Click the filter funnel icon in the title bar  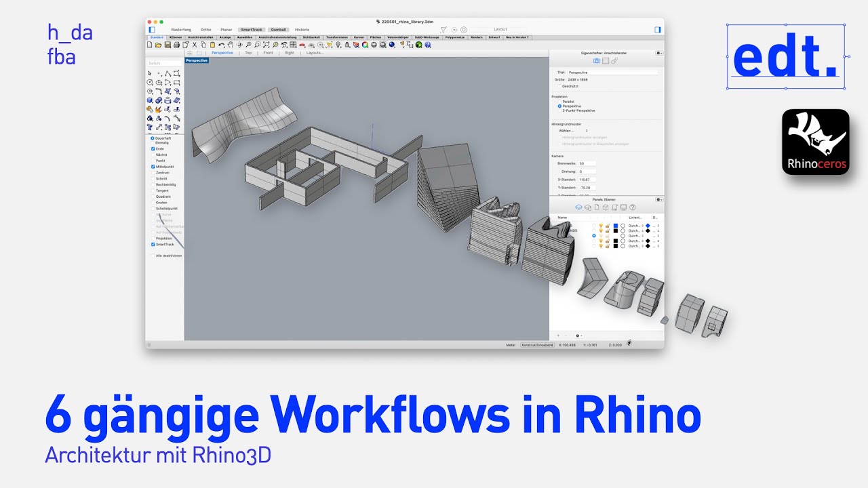tap(443, 30)
